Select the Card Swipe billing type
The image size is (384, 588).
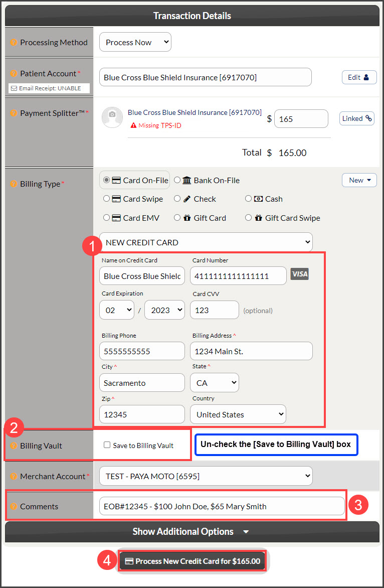[x=106, y=199]
